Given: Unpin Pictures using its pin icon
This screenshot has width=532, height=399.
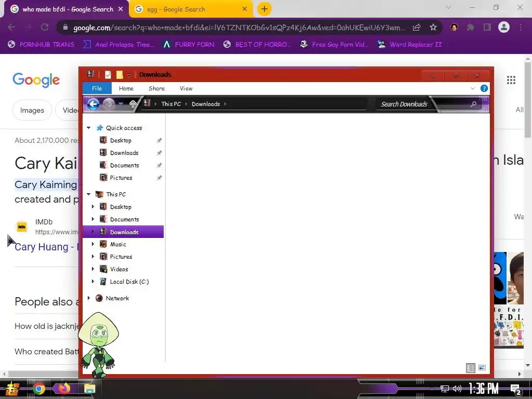Looking at the screenshot, I should coord(159,178).
